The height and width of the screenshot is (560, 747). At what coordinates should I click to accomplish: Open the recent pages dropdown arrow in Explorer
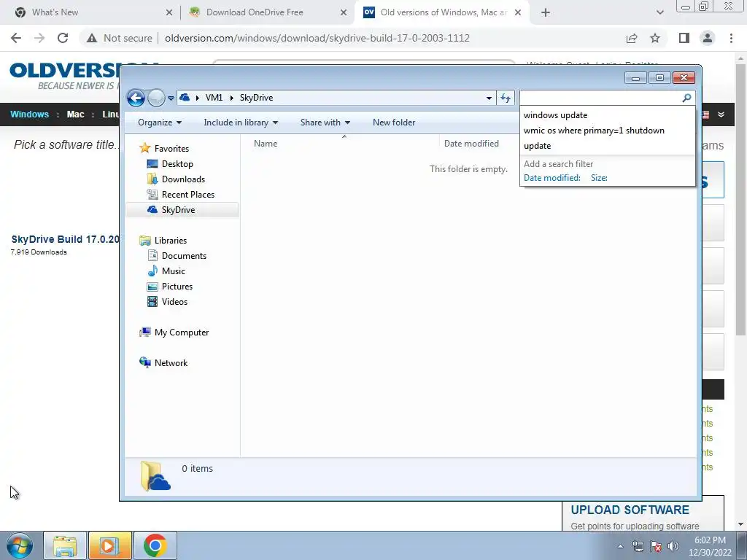(171, 98)
